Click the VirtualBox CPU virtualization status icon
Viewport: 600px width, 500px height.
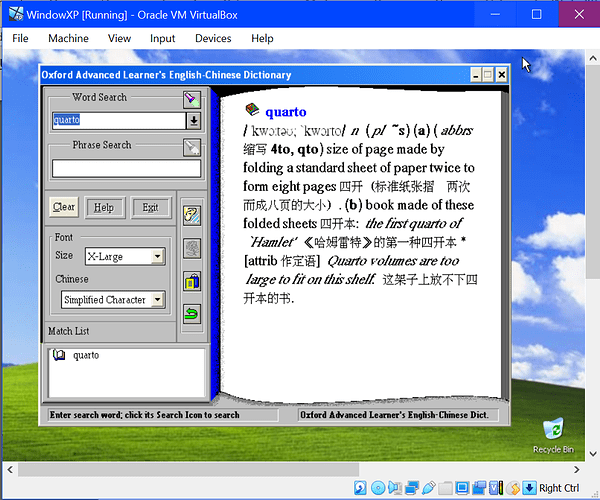coord(496,488)
